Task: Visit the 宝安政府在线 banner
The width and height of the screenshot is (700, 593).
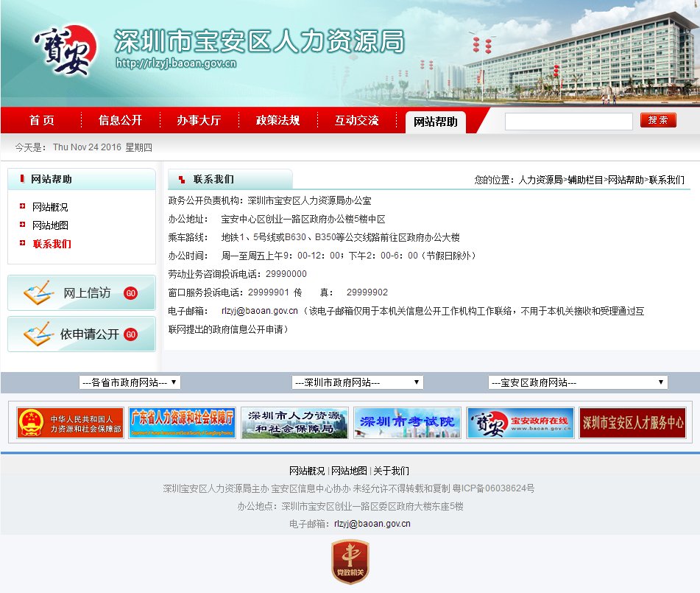Action: point(520,421)
